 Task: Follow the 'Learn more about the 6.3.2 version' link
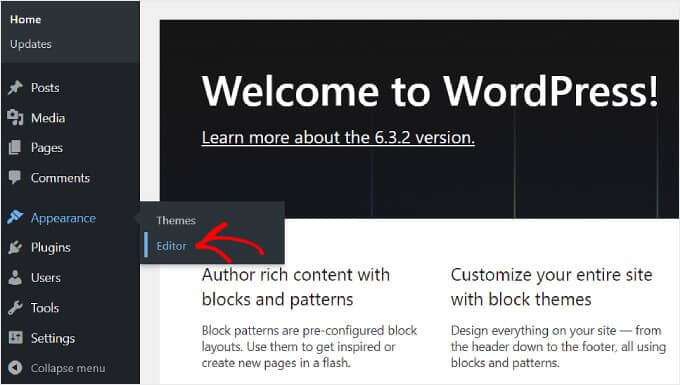[x=338, y=137]
